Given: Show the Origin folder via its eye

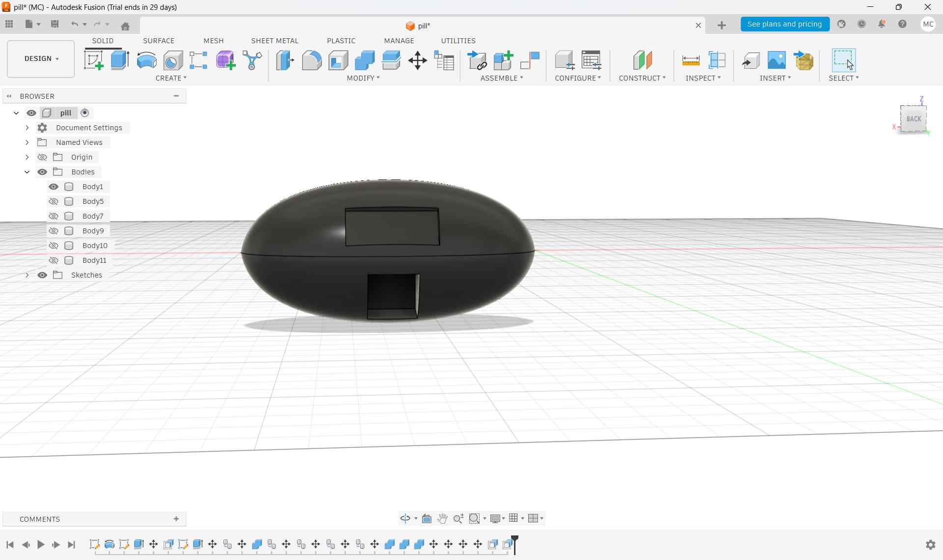Looking at the screenshot, I should pos(42,157).
